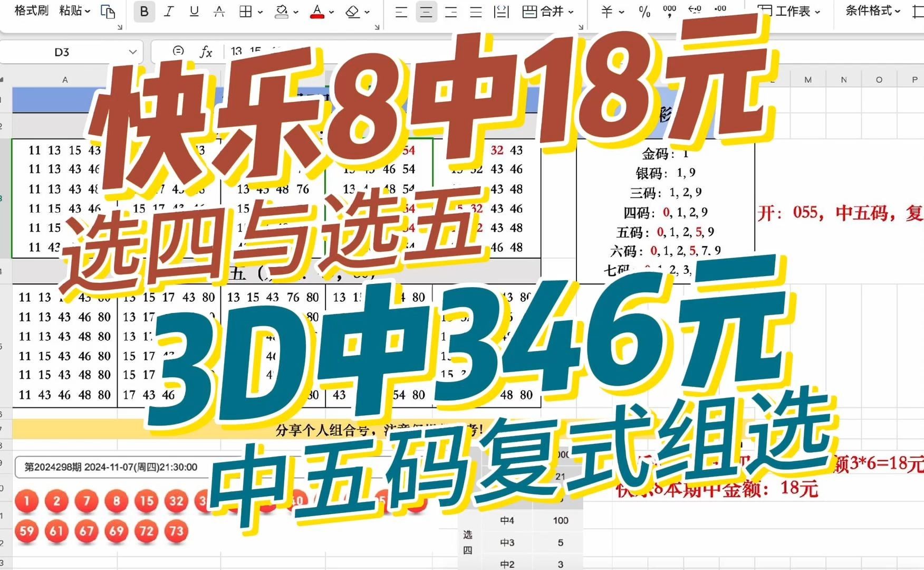
Task: Align text left
Action: click(401, 12)
